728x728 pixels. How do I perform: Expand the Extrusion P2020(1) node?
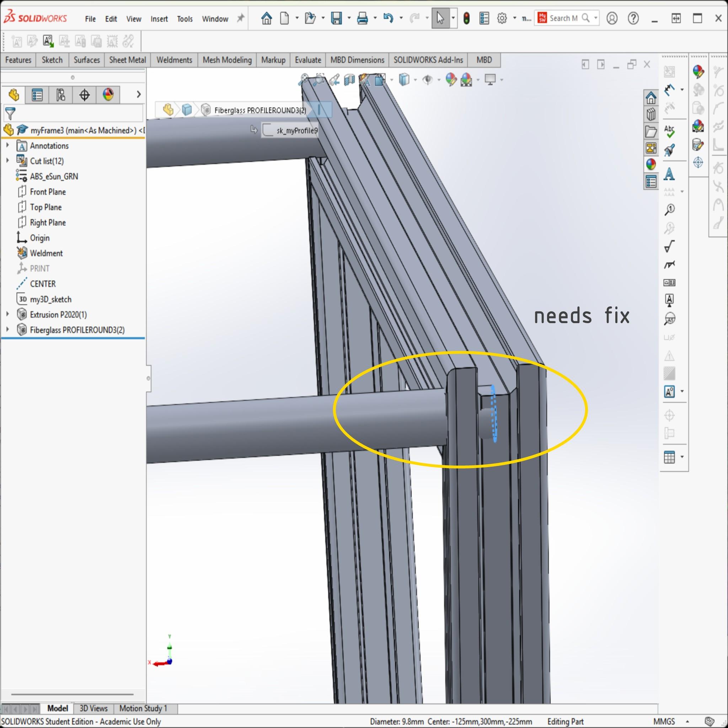pos(7,314)
